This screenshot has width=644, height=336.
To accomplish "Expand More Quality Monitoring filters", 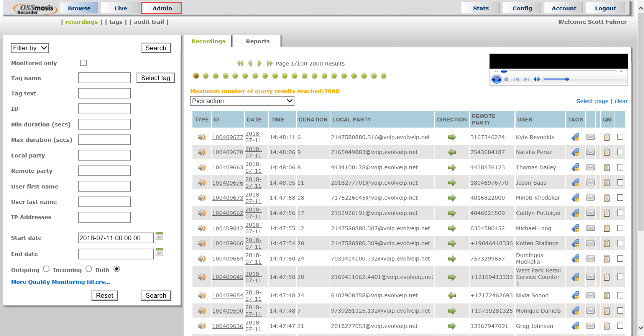I will coord(61,282).
